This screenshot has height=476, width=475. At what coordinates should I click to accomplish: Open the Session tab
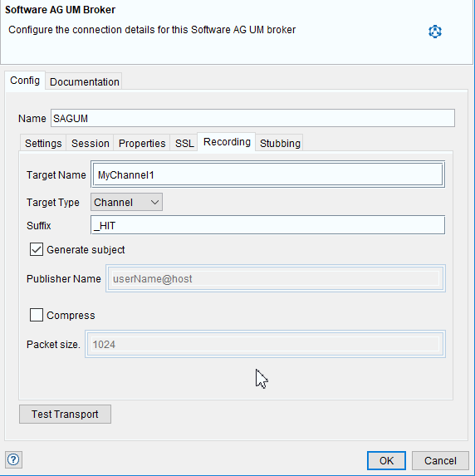[x=91, y=143]
